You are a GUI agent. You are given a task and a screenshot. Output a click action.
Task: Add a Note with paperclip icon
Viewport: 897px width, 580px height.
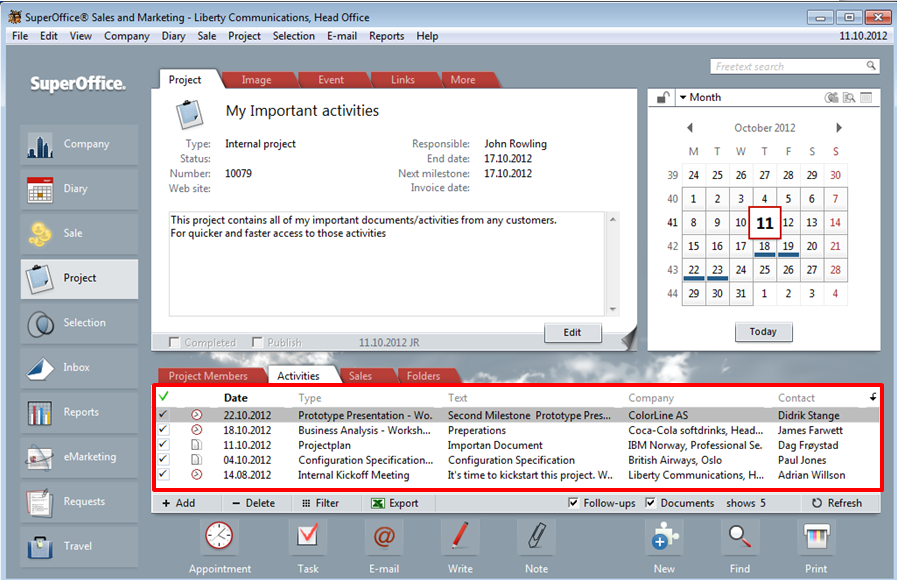(536, 536)
